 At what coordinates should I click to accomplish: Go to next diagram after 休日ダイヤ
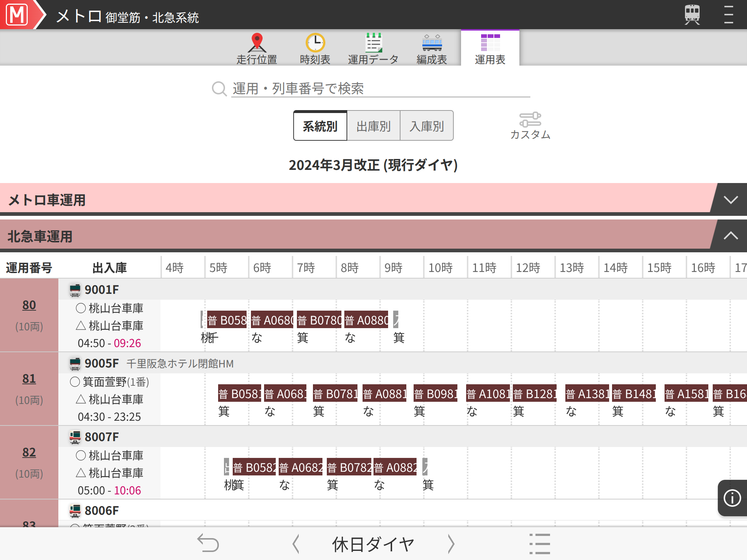(x=451, y=544)
